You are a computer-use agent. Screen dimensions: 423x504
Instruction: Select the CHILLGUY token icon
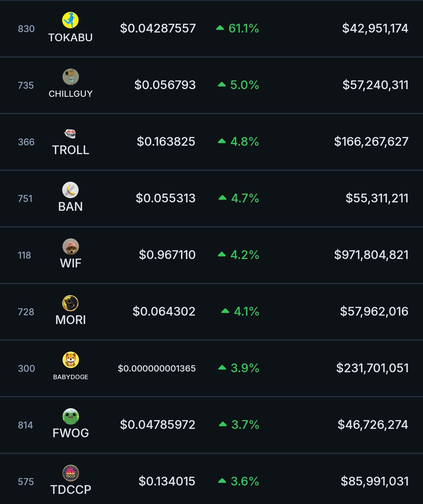click(70, 77)
